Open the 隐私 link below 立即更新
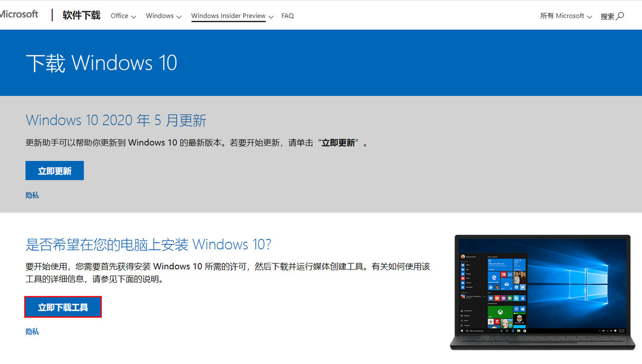 coord(32,195)
